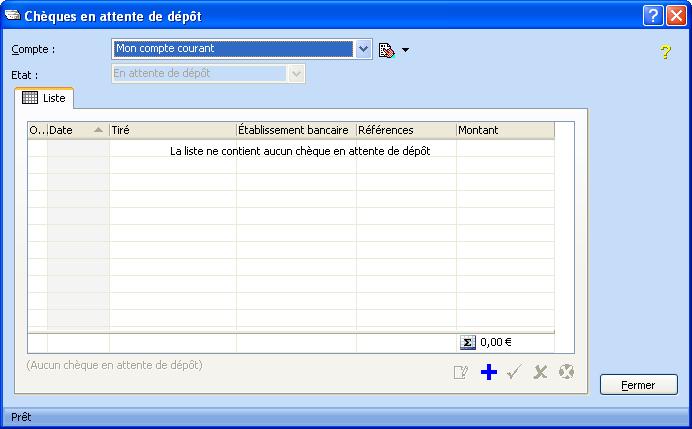
Task: Click the X delete cheque icon
Action: click(x=540, y=372)
